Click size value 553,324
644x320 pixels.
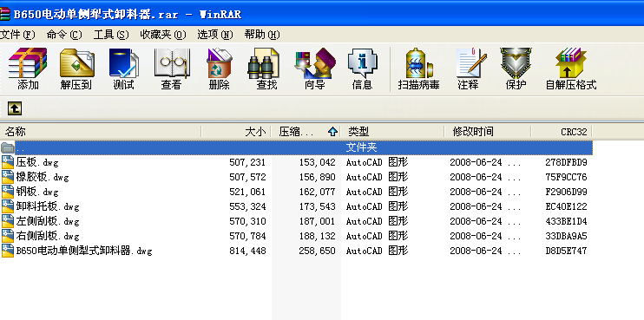(247, 206)
